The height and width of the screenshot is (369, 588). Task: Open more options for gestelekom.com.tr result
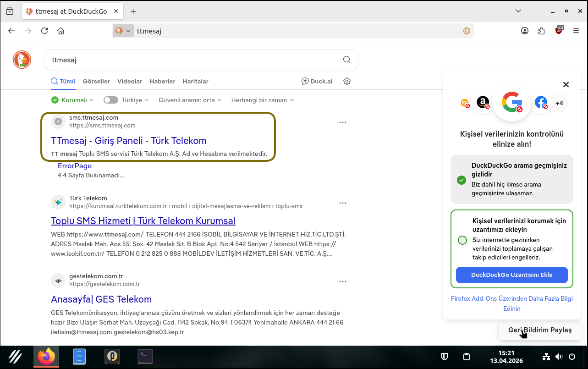pos(343,281)
